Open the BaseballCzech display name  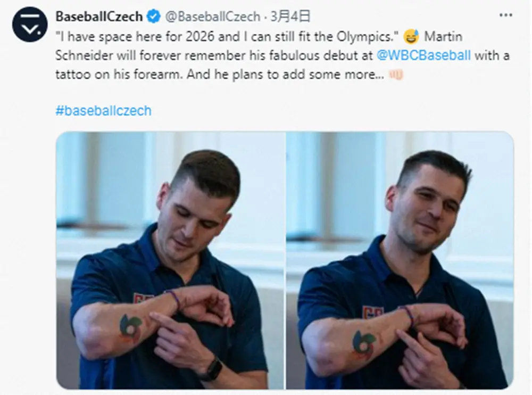coord(99,17)
